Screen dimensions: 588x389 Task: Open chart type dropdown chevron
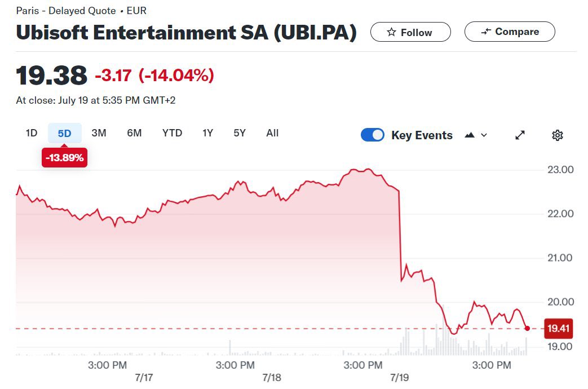pos(484,135)
